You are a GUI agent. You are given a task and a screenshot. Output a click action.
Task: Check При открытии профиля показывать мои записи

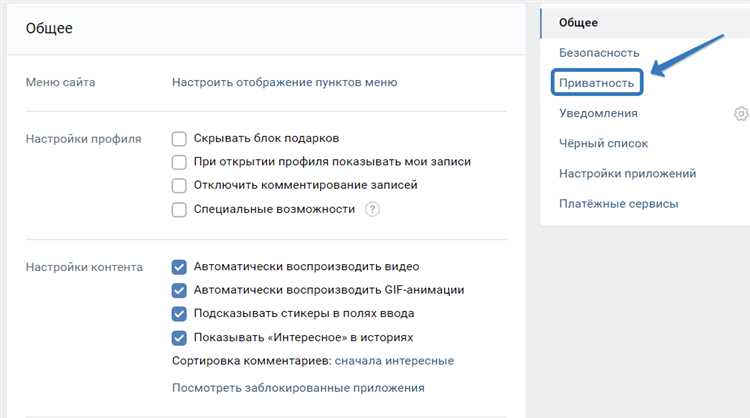click(179, 162)
